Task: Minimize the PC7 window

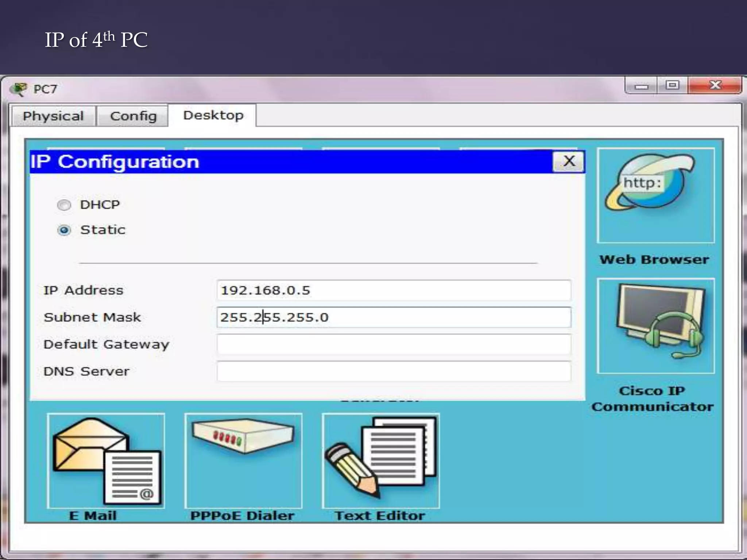Action: pos(641,86)
